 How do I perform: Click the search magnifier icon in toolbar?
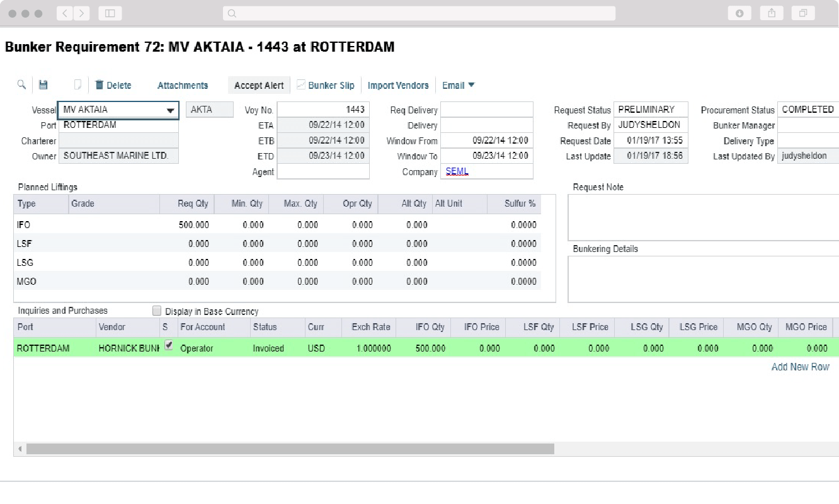(21, 84)
